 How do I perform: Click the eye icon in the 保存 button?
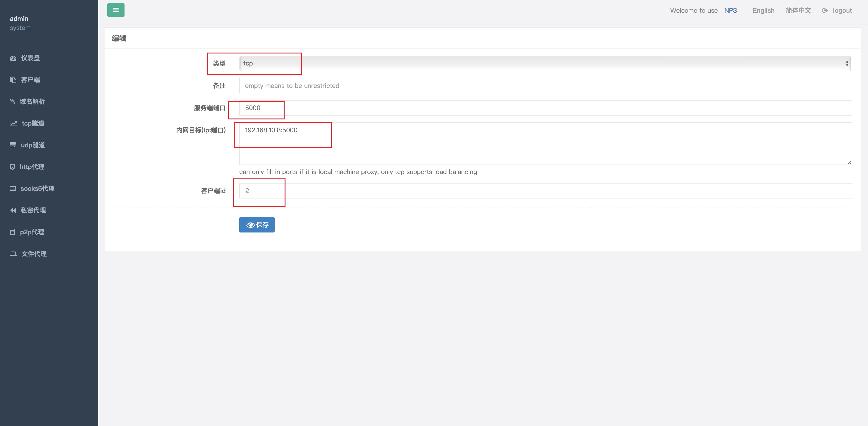(250, 225)
